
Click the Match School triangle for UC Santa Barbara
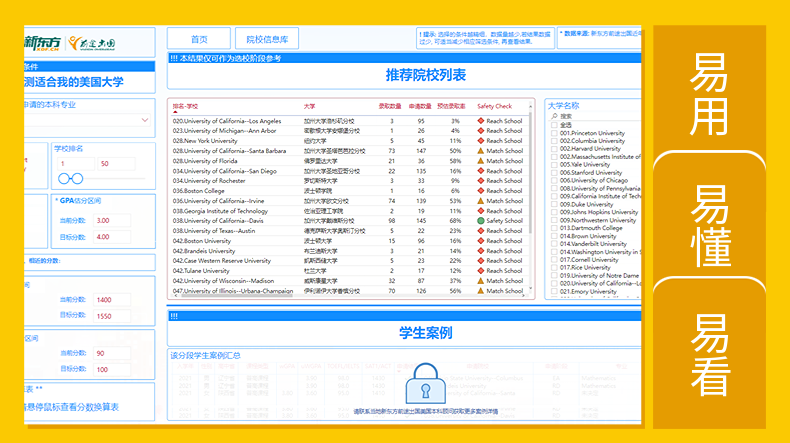click(481, 151)
